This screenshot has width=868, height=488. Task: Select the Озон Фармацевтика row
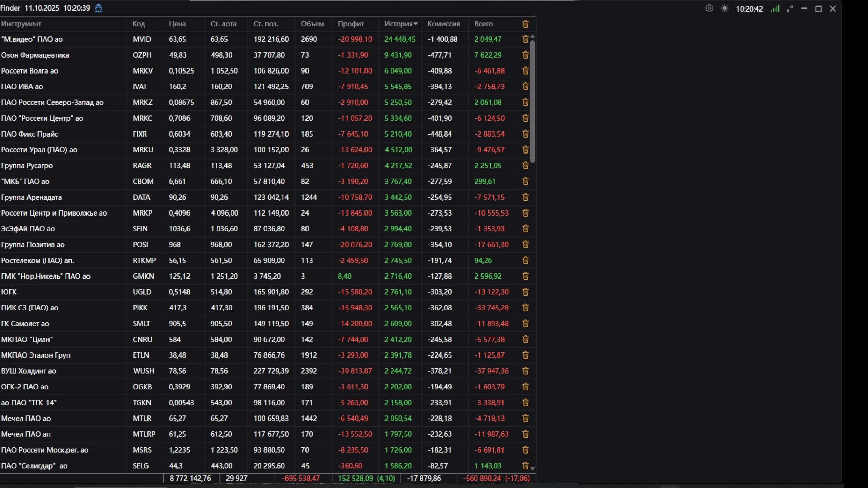pyautogui.click(x=35, y=55)
